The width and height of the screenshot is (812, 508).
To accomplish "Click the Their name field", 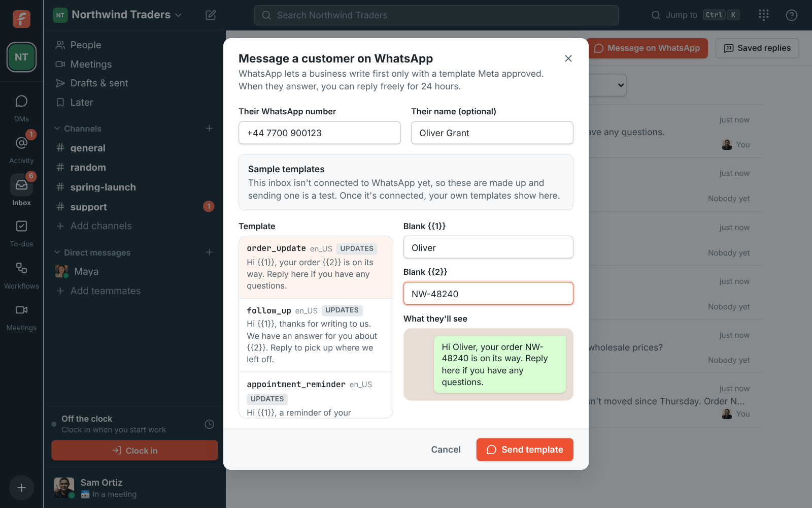I will tap(492, 133).
